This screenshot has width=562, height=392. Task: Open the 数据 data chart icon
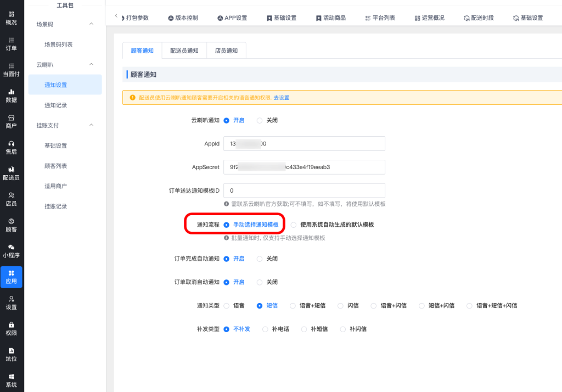tap(11, 96)
